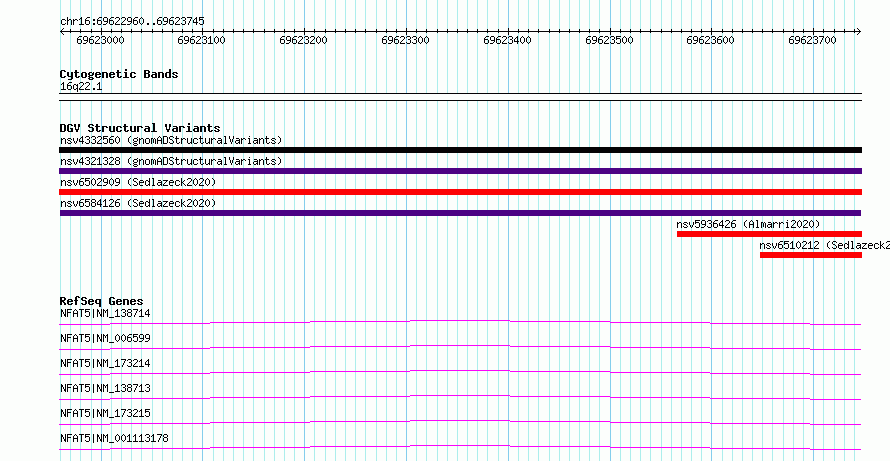Click the magenta line of NFAT5|NM_173215
890x461 pixels.
point(460,422)
